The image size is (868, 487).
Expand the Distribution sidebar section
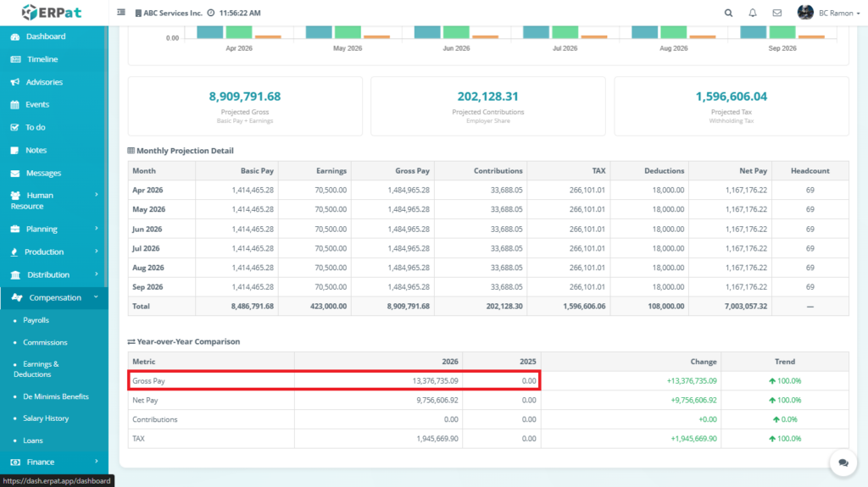(x=53, y=274)
